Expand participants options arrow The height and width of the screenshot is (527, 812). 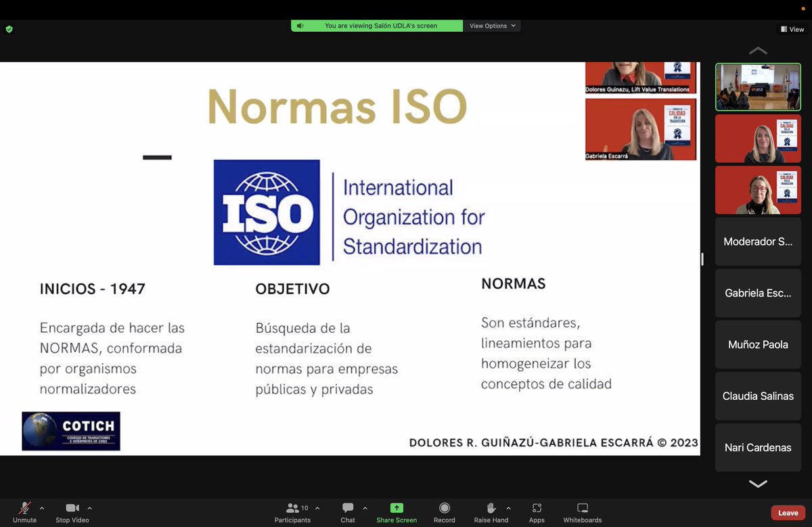[317, 508]
